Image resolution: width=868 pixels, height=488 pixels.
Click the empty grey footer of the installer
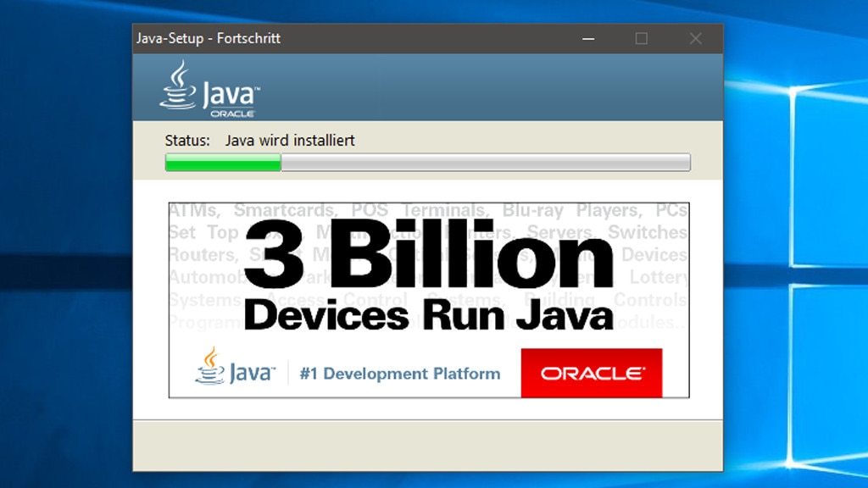point(427,445)
